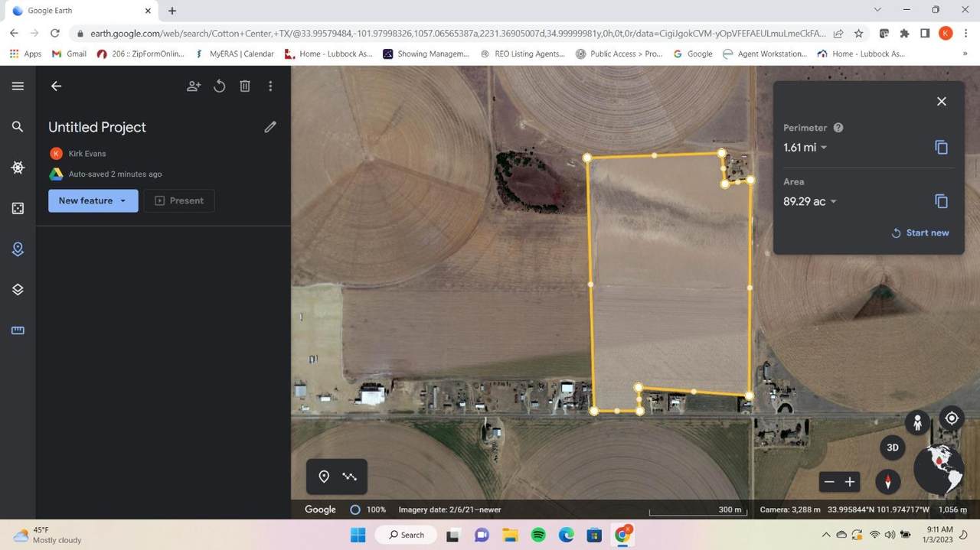This screenshot has width=980, height=550.
Task: Toggle the 3D view button
Action: tap(892, 447)
